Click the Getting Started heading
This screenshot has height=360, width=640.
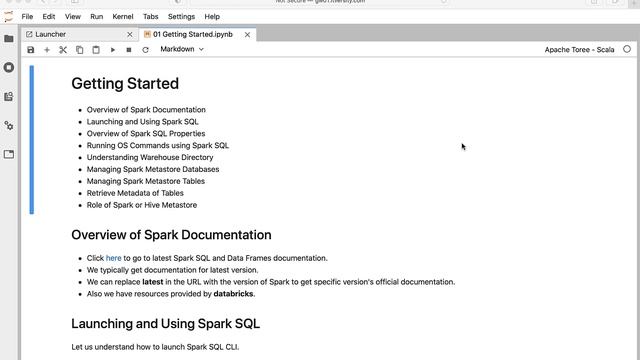125,84
